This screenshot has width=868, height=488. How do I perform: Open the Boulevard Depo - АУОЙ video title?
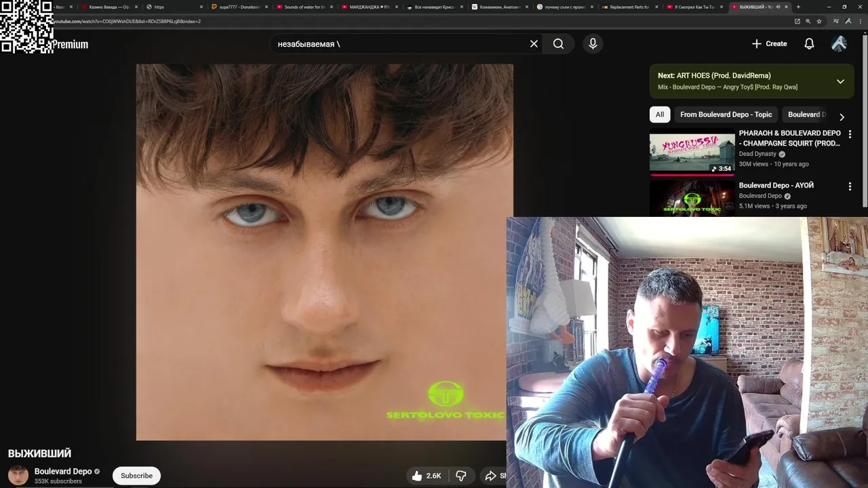(776, 185)
